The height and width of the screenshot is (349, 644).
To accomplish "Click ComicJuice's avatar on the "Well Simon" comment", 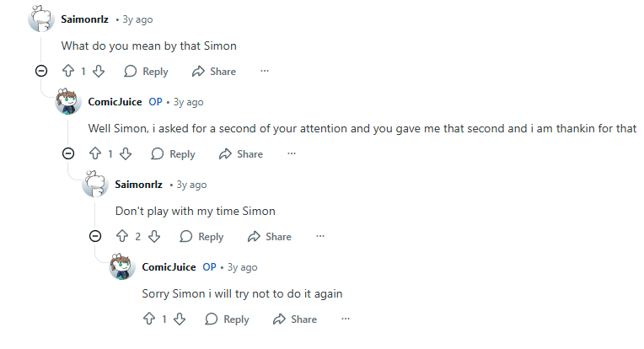I will [x=68, y=103].
